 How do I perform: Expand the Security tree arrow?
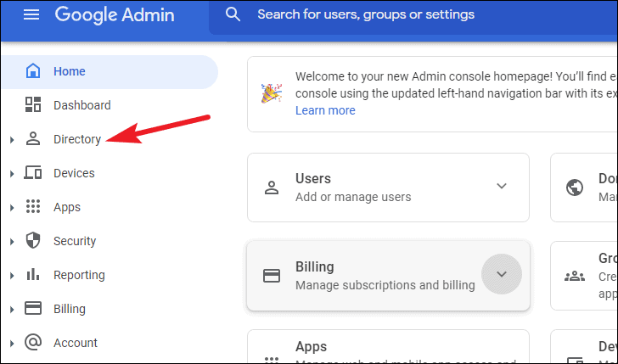click(x=12, y=241)
